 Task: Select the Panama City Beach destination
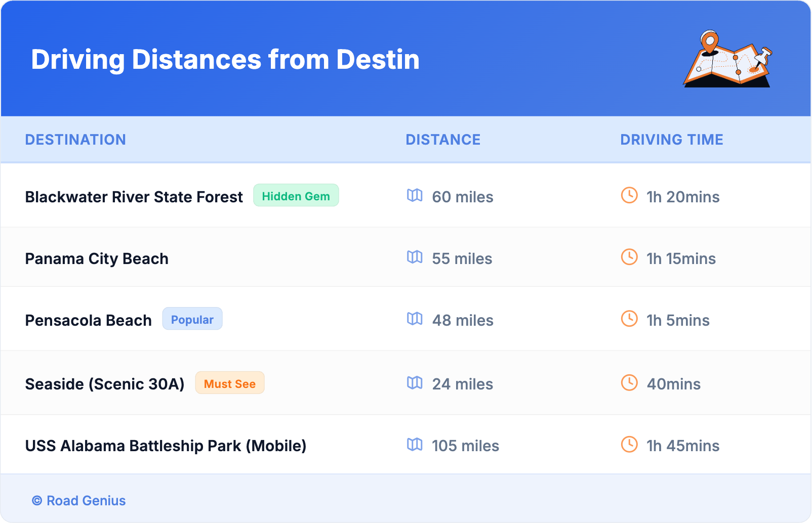pyautogui.click(x=97, y=258)
